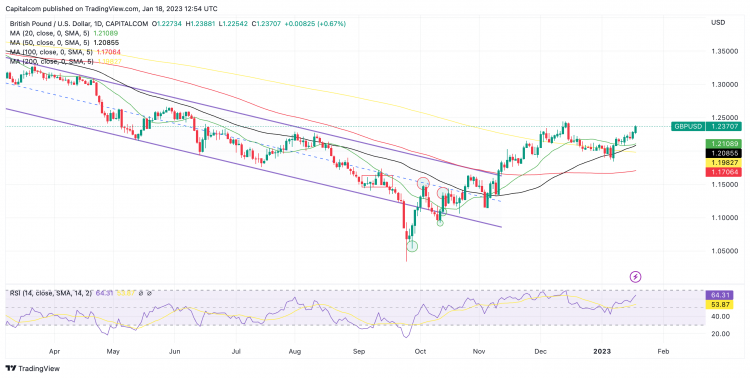
Task: Click the Apr date label
Action: click(55, 352)
